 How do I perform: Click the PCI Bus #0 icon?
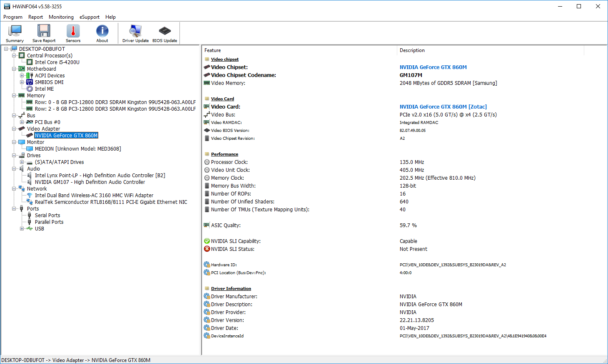(x=30, y=122)
